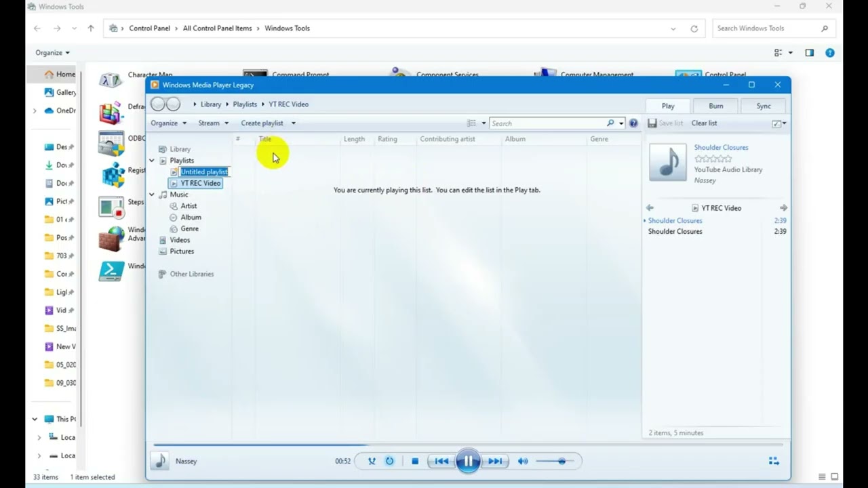Open Other Libraries in the navigation pane
The image size is (868, 488).
(192, 274)
